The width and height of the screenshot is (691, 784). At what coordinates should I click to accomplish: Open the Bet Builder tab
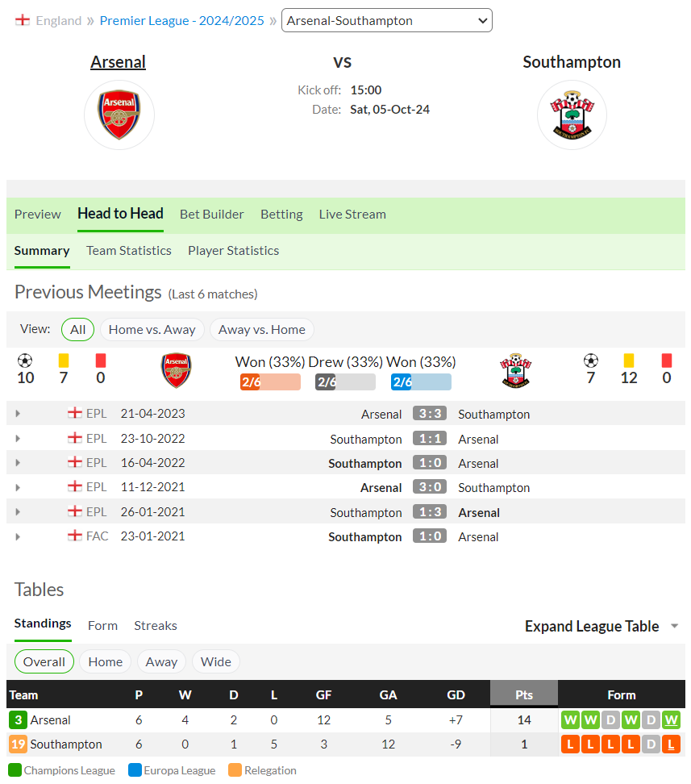(211, 214)
